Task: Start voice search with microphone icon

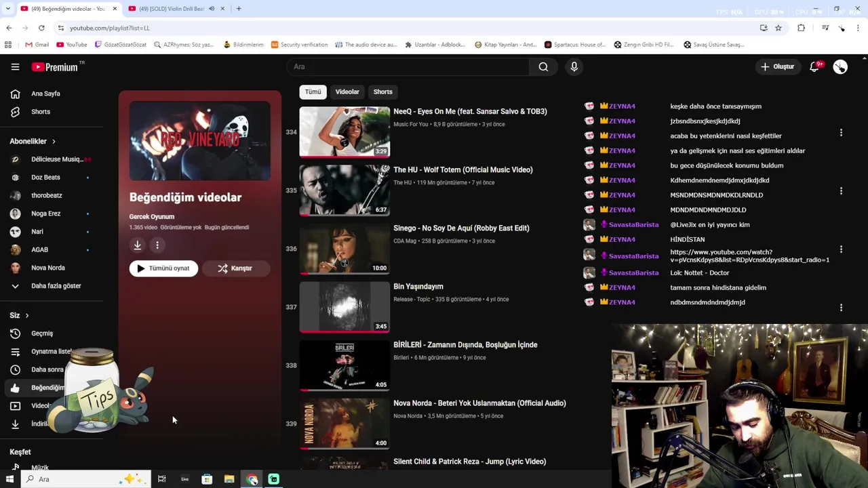Action: (x=574, y=67)
